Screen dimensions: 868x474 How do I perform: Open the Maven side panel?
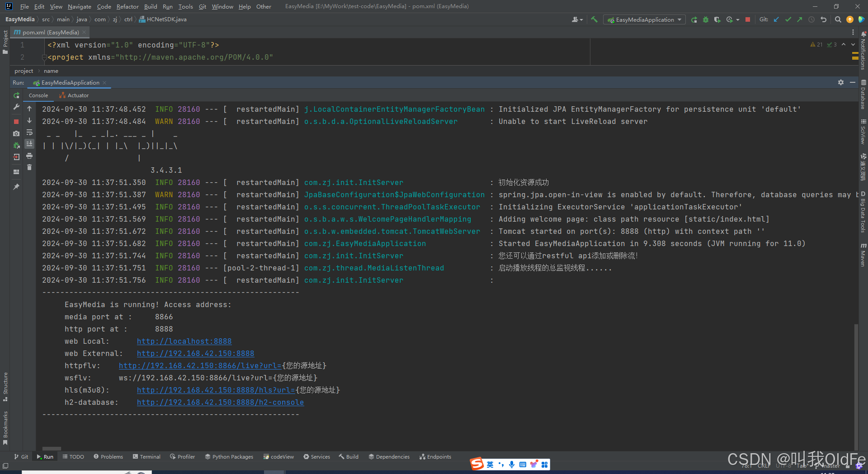[x=863, y=255]
